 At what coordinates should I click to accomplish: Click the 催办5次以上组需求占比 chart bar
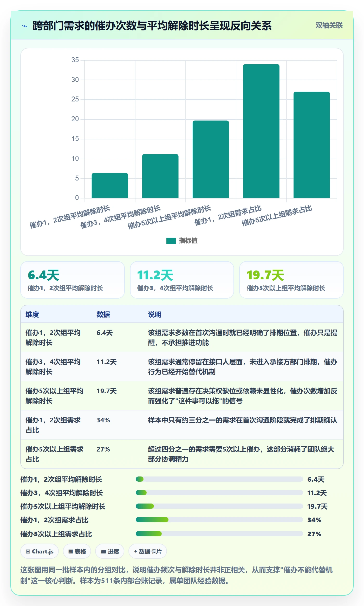click(311, 145)
